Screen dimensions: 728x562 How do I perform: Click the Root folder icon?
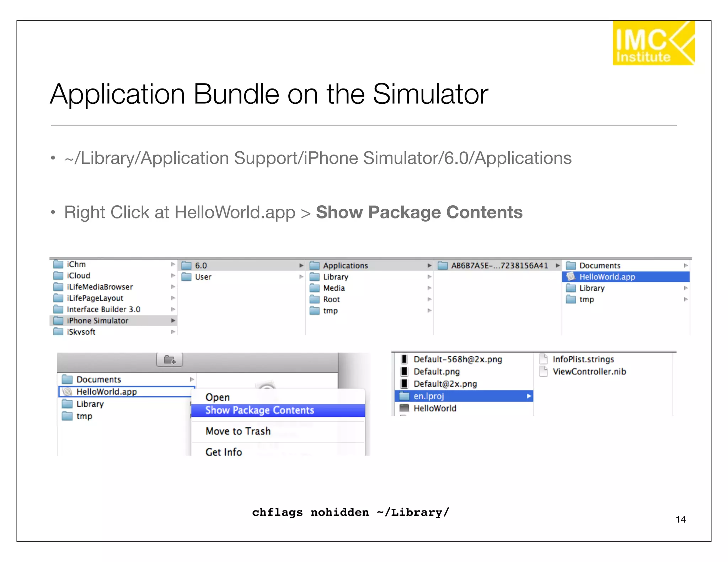pyautogui.click(x=315, y=299)
